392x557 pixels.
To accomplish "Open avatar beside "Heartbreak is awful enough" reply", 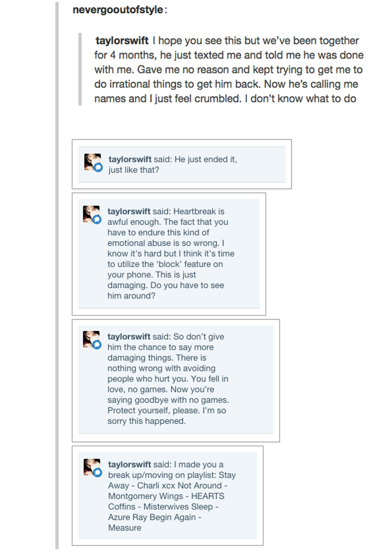I will [91, 214].
